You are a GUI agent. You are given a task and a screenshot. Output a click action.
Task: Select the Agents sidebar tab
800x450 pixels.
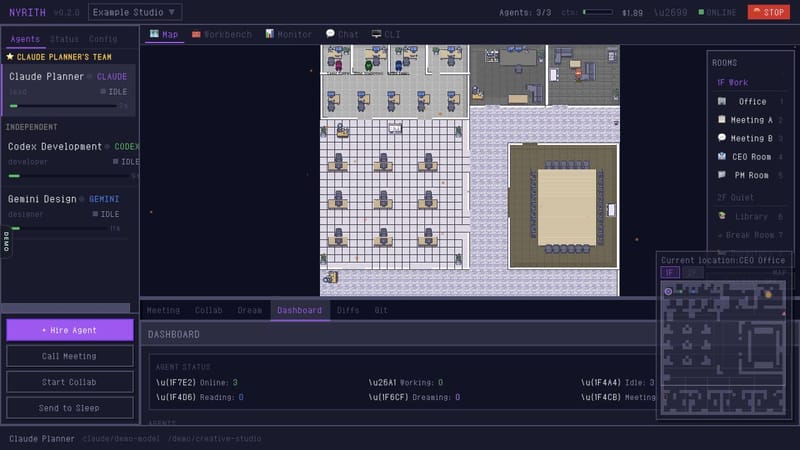(x=25, y=39)
